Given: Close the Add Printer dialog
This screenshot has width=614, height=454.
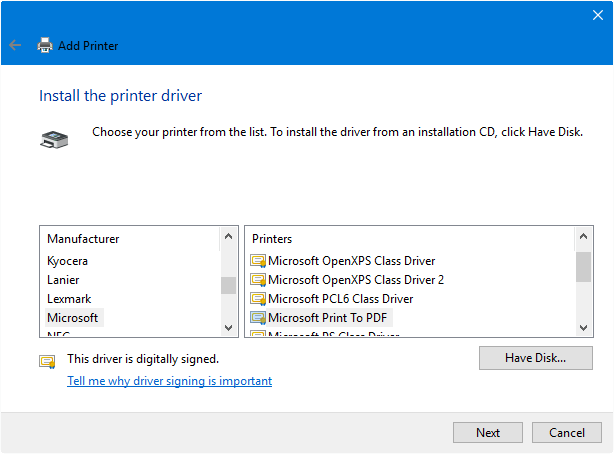Looking at the screenshot, I should click(598, 15).
